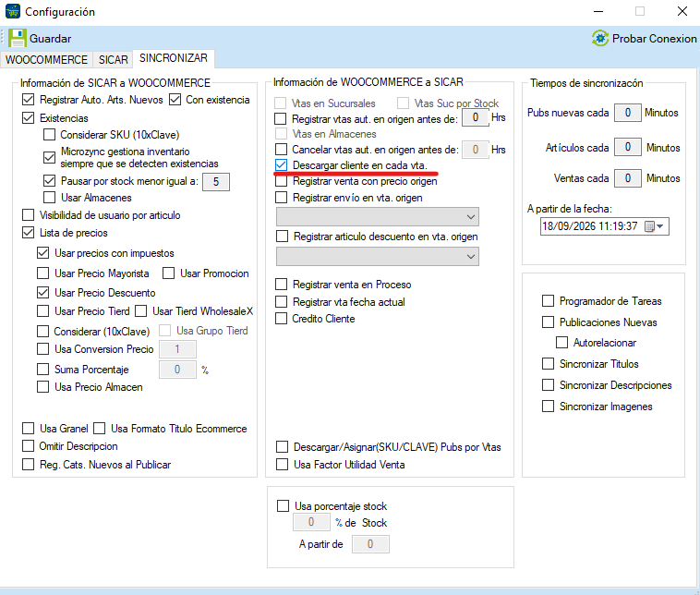Switch to the WOOCOMMERCE tab
The width and height of the screenshot is (700, 595).
click(46, 60)
